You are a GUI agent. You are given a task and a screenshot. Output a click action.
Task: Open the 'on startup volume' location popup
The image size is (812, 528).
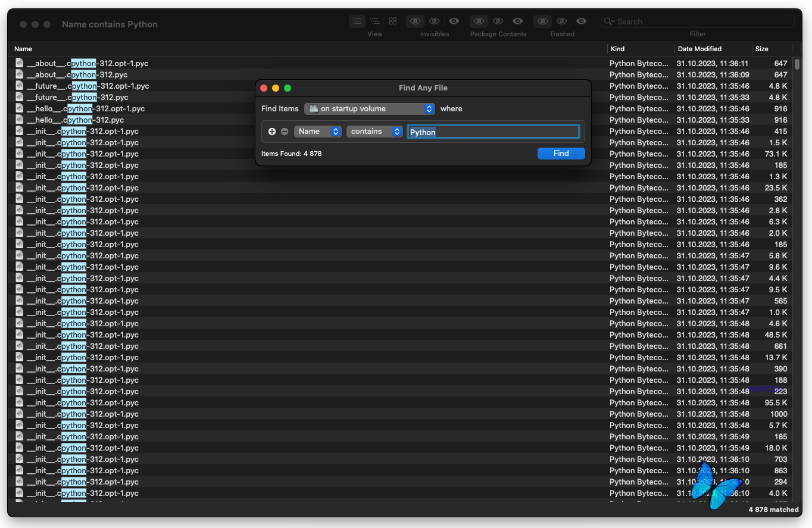(370, 109)
